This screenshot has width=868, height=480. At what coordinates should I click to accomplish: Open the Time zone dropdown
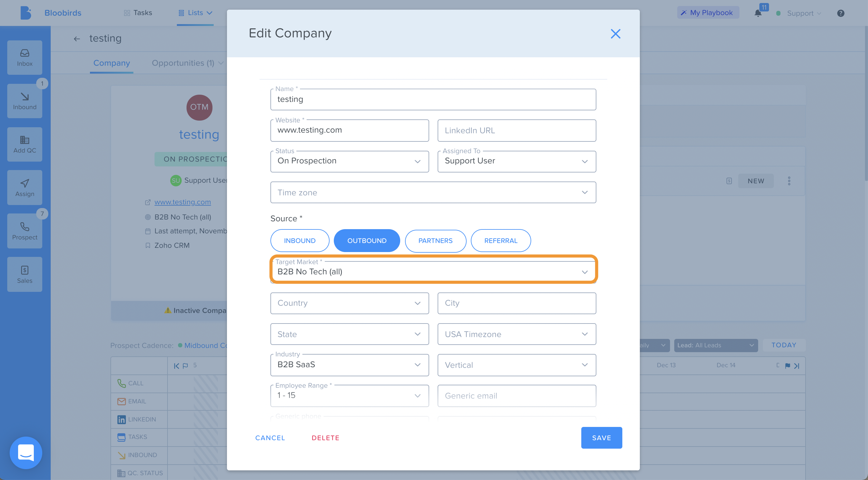(x=433, y=193)
